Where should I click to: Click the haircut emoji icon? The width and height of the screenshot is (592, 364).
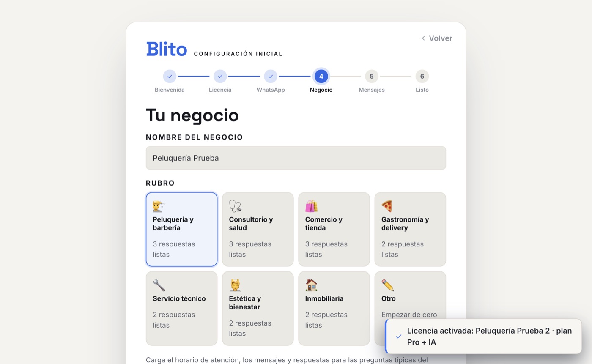click(x=159, y=206)
